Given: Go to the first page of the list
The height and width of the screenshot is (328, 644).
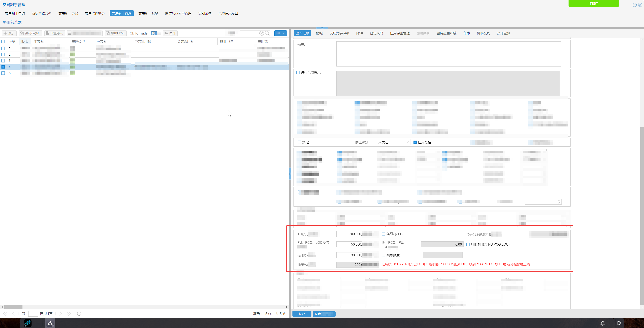Looking at the screenshot, I should click(x=5, y=314).
